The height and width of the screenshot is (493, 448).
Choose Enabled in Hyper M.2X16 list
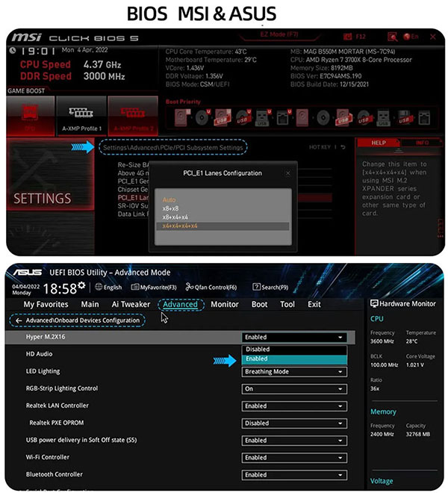click(294, 359)
